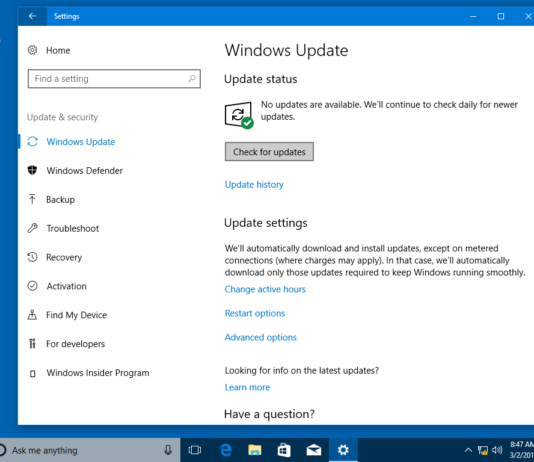Click the taskbar clock showing 8:47 AM
This screenshot has height=462, width=534.
[x=522, y=450]
